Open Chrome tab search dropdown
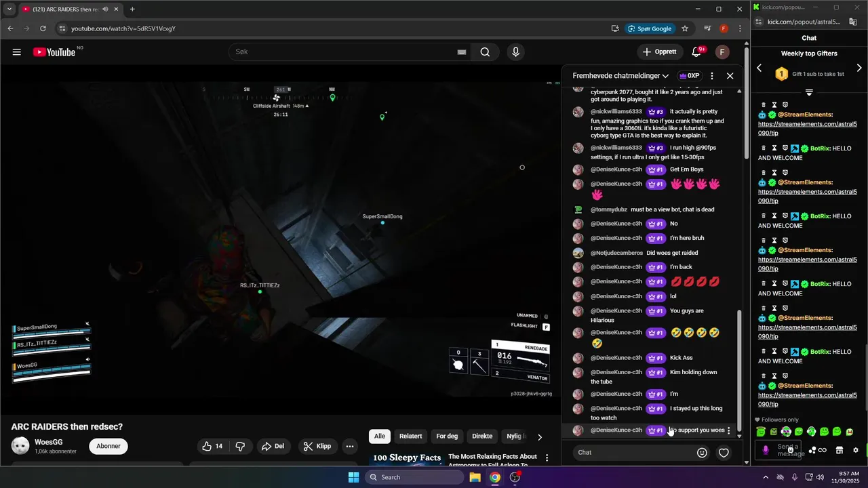 click(9, 9)
